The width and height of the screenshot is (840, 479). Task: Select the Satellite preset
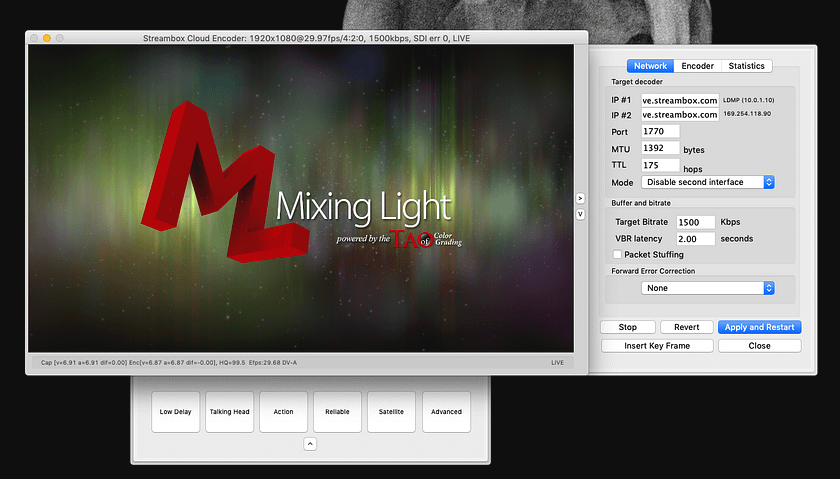[391, 411]
